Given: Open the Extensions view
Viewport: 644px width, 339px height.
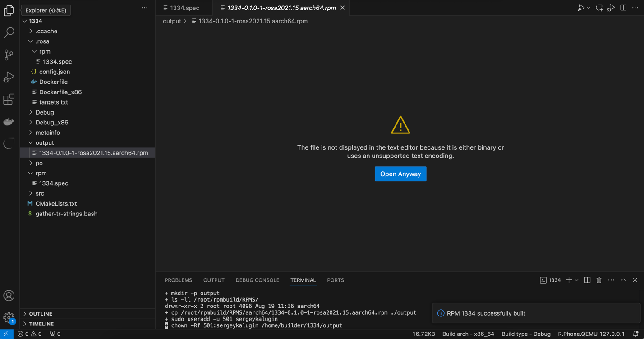Looking at the screenshot, I should coord(9,99).
